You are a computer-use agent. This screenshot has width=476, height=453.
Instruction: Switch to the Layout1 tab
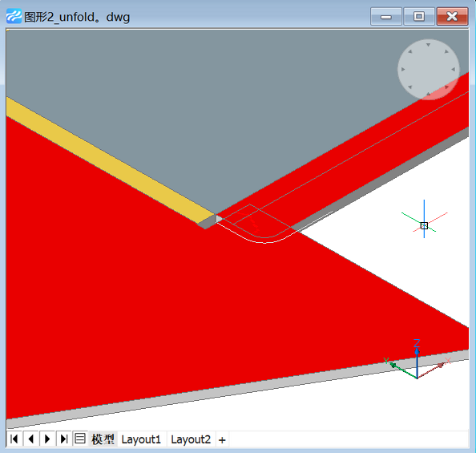141,439
